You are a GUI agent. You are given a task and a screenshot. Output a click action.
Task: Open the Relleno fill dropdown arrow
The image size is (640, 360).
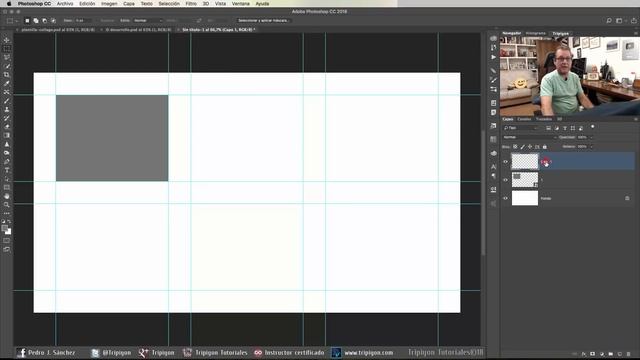point(591,147)
